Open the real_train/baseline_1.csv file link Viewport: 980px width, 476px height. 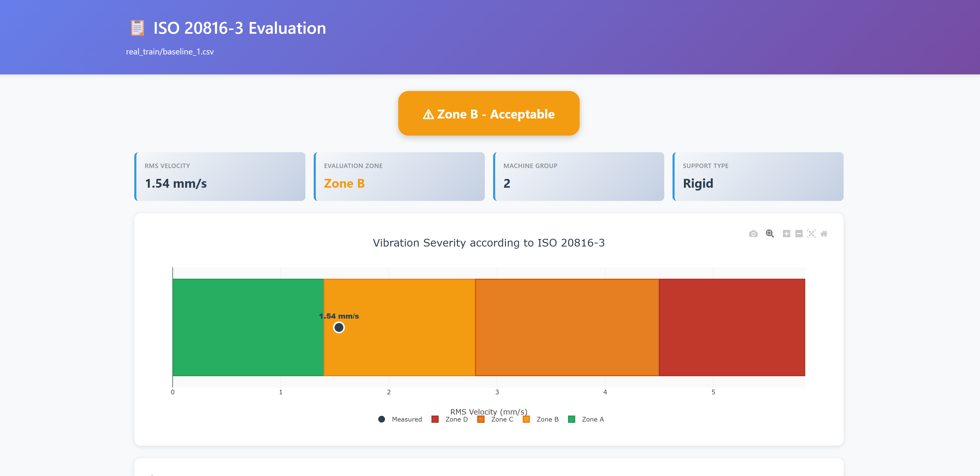coord(170,51)
